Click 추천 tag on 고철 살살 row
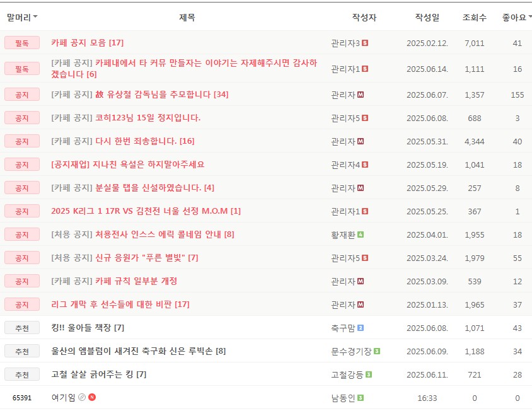532x411 pixels. 22,374
